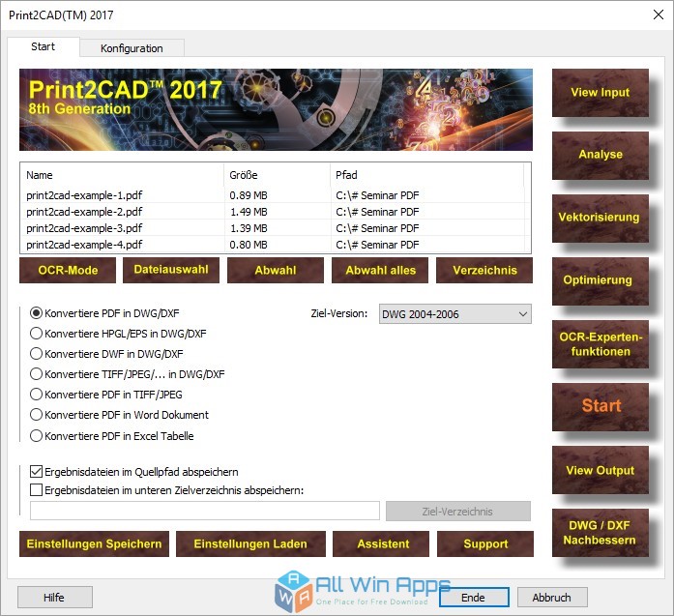This screenshot has width=674, height=616.
Task: Close the Print2CAD window
Action: [659, 15]
